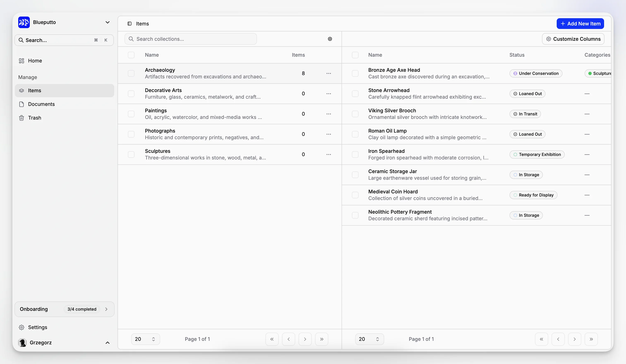Open the Neolithic Pottery Fragment item

click(400, 212)
